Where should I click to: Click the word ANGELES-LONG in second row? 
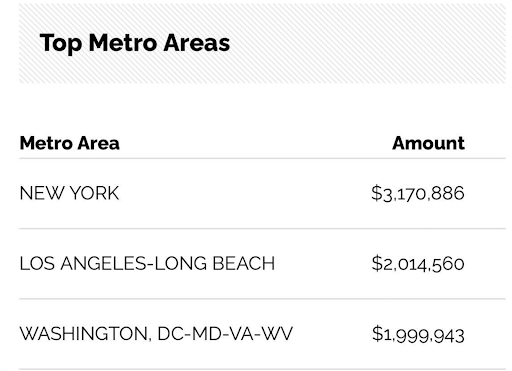tap(133, 264)
